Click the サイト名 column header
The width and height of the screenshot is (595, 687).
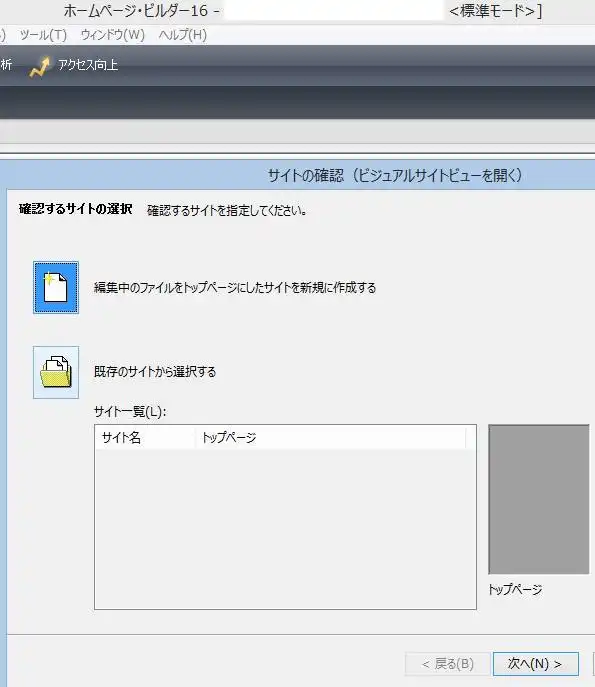(145, 437)
